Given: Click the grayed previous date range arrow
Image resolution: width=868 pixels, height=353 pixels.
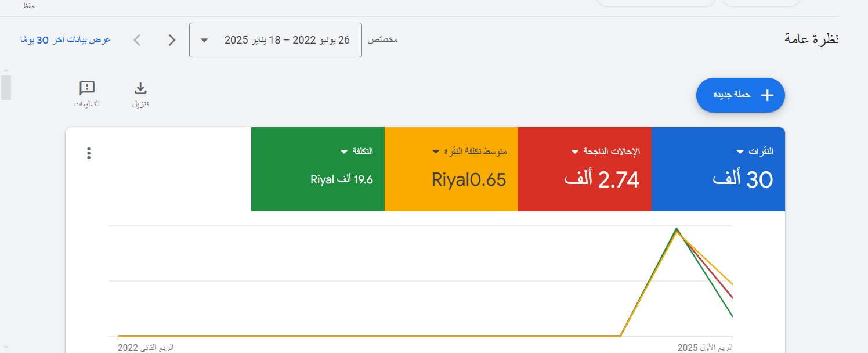Looking at the screenshot, I should pos(136,40).
